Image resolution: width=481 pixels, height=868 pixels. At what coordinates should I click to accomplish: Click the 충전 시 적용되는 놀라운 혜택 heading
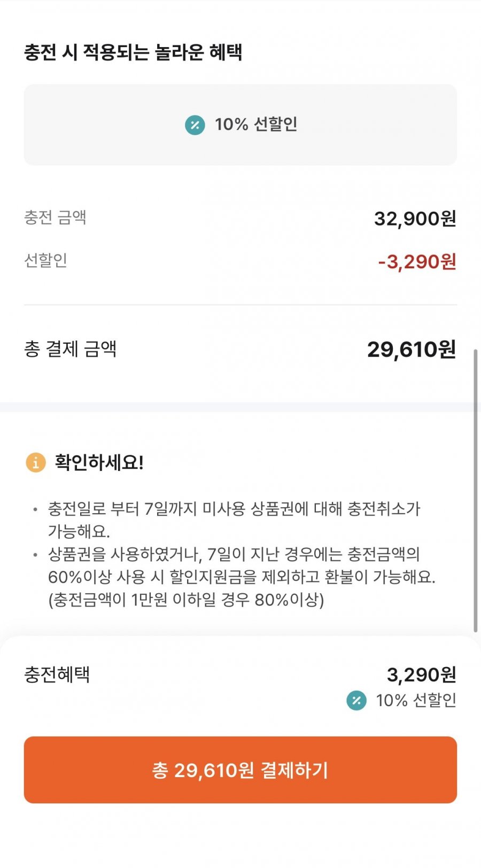133,52
